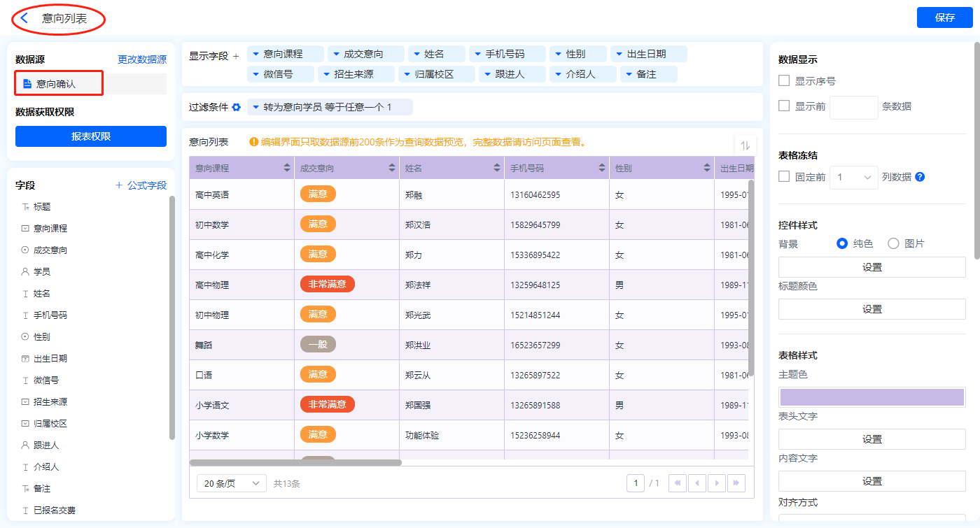Screen dimensions: 980x528
Task: Sort by the 意向课程 column header arrows
Action: tap(287, 168)
